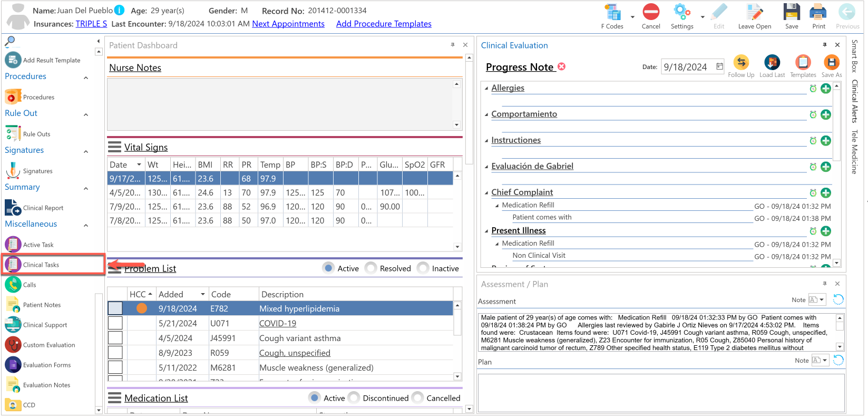Select the Resolved radio in Problem List
Image resolution: width=868 pixels, height=417 pixels.
tap(371, 268)
